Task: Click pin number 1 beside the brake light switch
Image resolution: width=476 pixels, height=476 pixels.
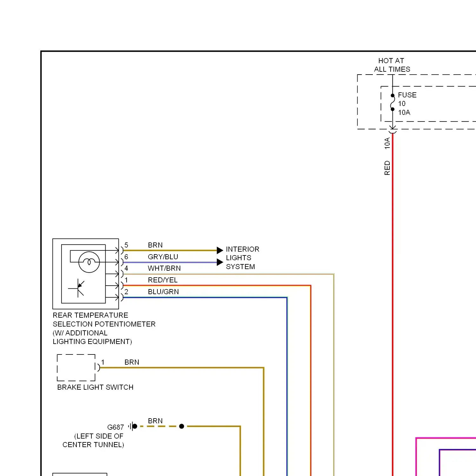Action: 103,362
